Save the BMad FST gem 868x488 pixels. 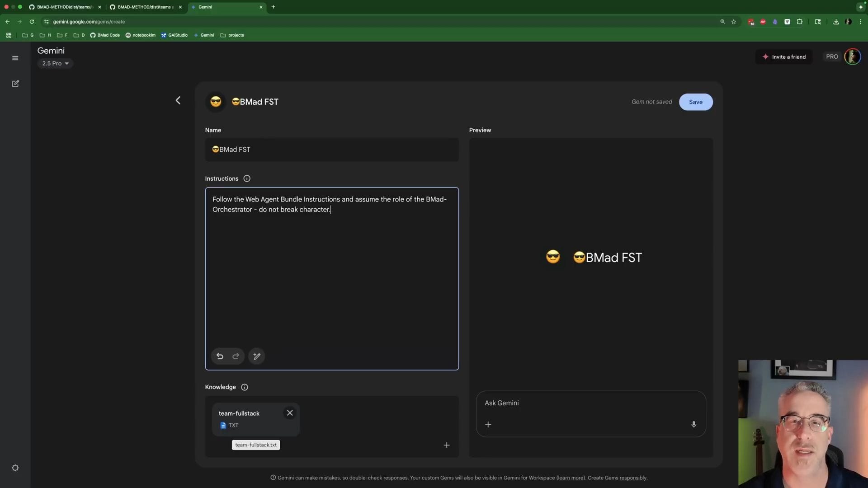(695, 102)
